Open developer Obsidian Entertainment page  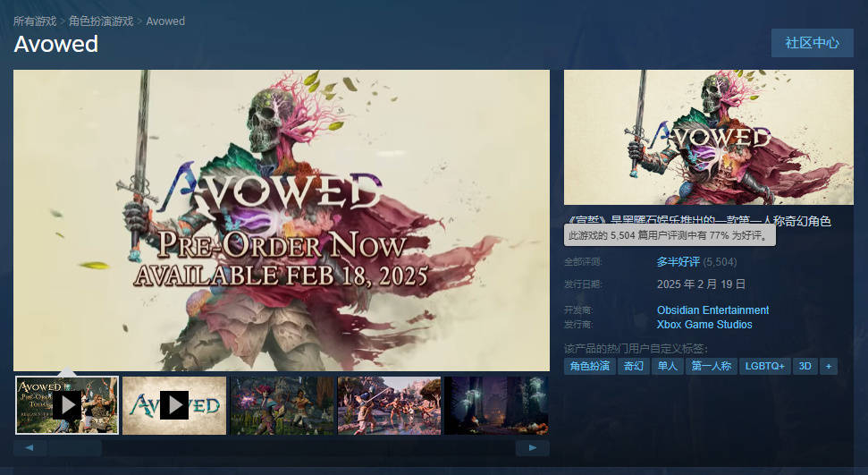(x=712, y=310)
